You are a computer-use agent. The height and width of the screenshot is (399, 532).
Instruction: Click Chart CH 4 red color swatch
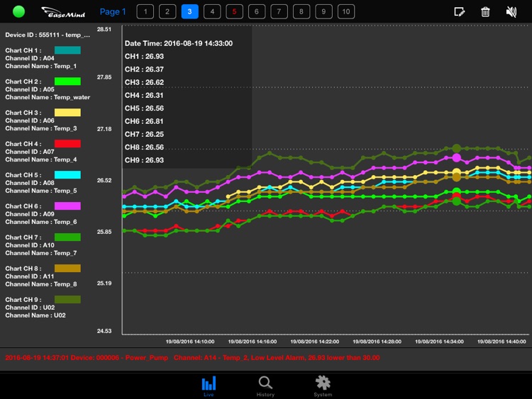point(67,144)
